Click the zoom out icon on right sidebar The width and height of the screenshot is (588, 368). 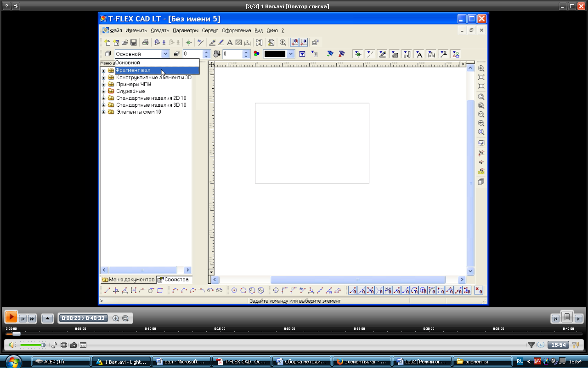481,123
